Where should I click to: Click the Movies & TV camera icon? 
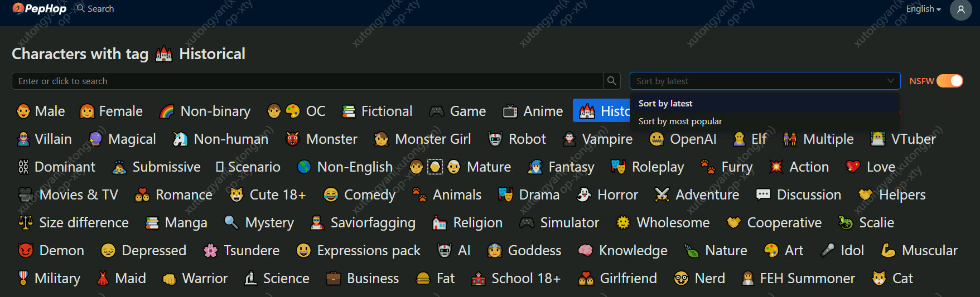tap(26, 194)
